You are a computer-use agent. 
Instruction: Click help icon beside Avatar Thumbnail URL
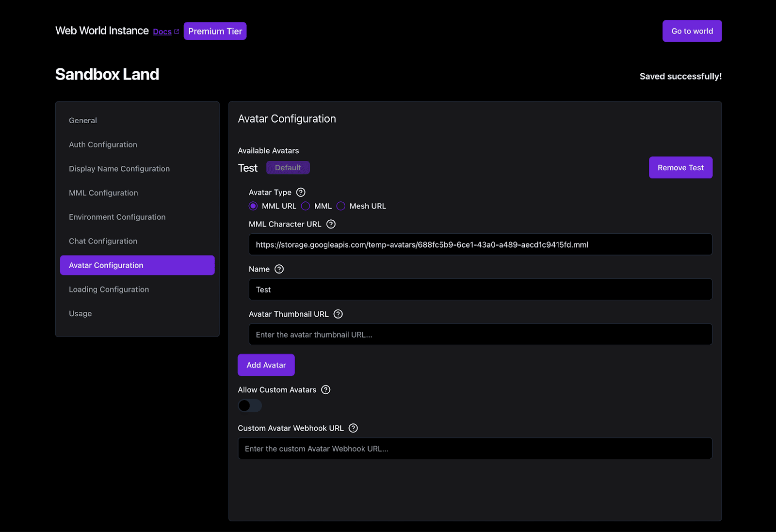point(338,314)
